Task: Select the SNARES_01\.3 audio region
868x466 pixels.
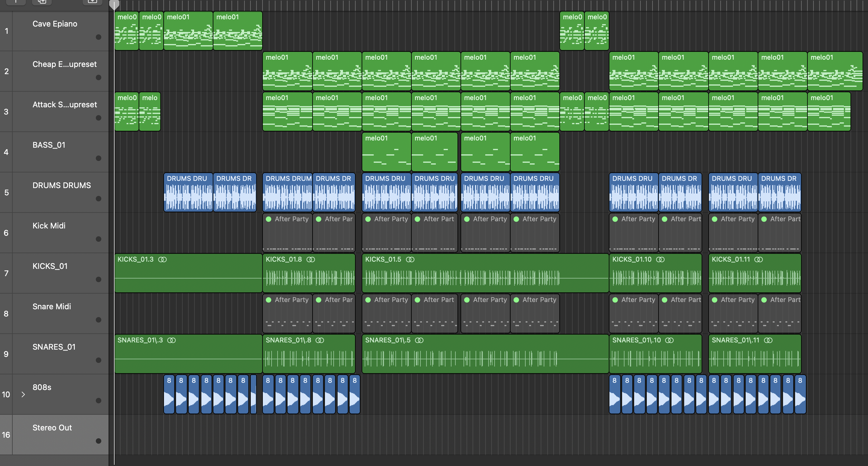Action: [x=188, y=354]
